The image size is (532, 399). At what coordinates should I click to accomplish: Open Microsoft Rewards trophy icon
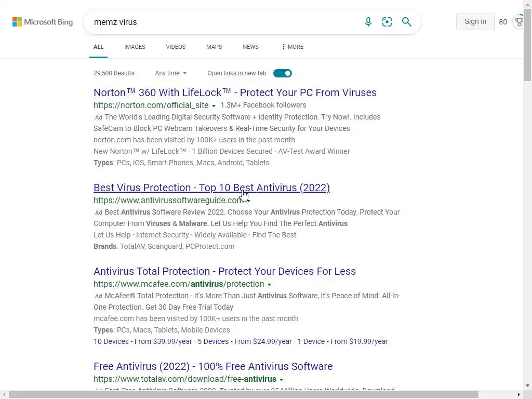coord(519,22)
